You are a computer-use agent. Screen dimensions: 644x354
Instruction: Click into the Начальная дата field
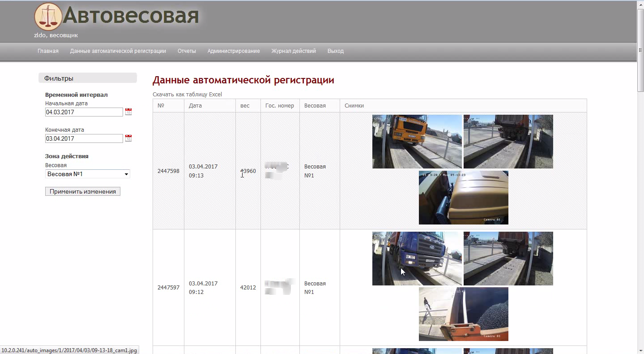pos(84,112)
